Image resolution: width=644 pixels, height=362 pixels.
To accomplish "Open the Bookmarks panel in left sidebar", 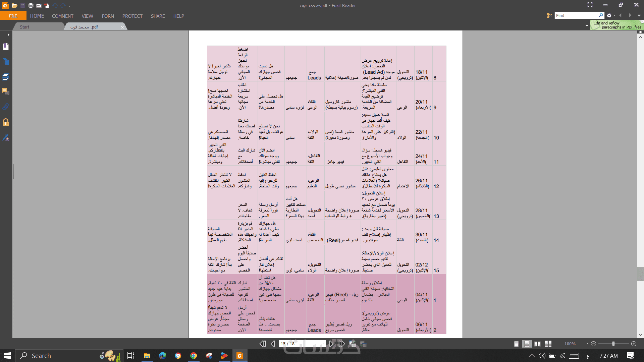I will [6, 47].
